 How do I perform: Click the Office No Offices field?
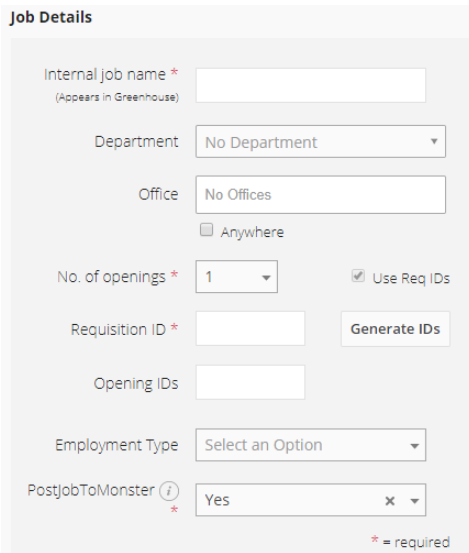click(x=321, y=195)
